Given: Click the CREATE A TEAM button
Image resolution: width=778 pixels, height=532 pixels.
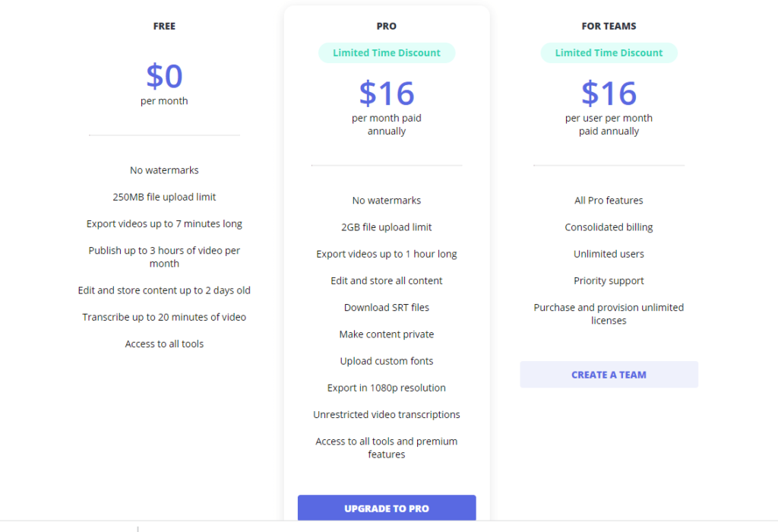Looking at the screenshot, I should click(x=609, y=375).
